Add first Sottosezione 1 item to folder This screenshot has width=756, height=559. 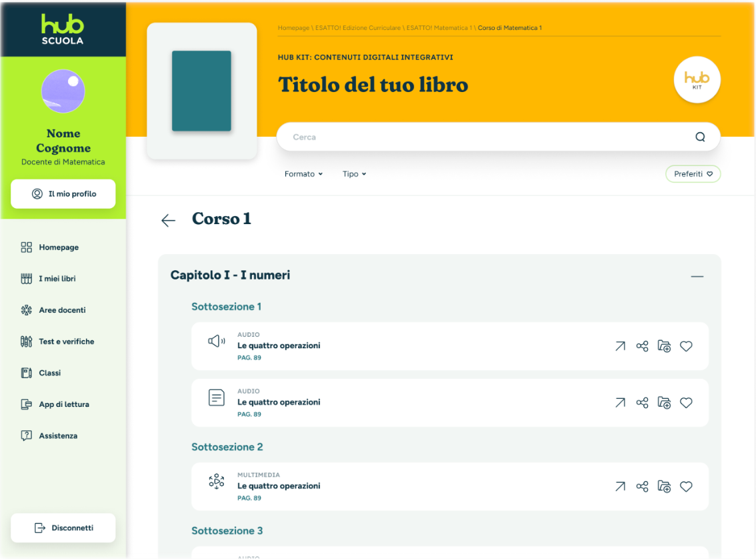pos(665,346)
